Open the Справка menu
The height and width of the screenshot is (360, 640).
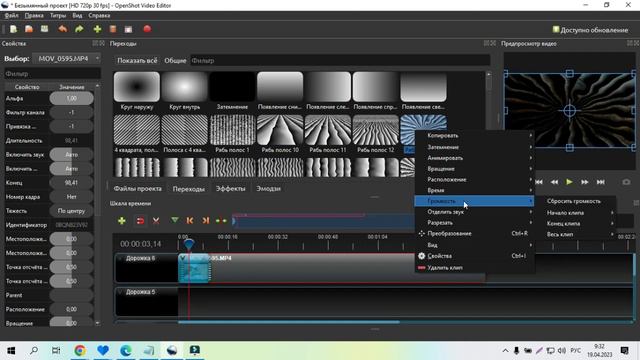(x=99, y=16)
